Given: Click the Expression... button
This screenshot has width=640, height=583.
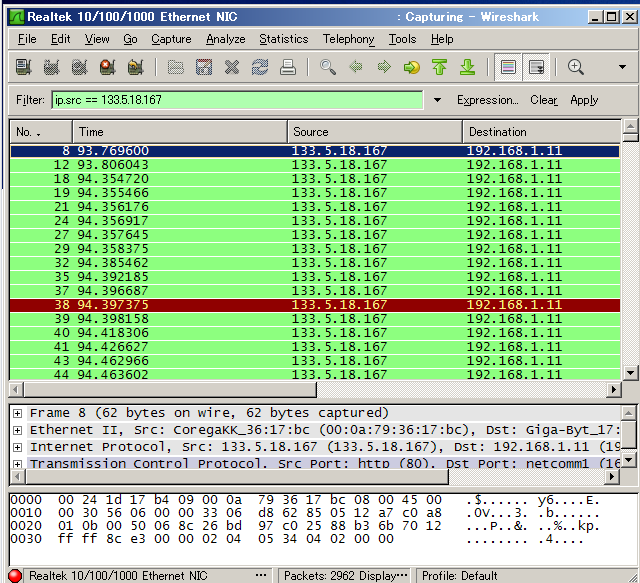Looking at the screenshot, I should coord(487,100).
